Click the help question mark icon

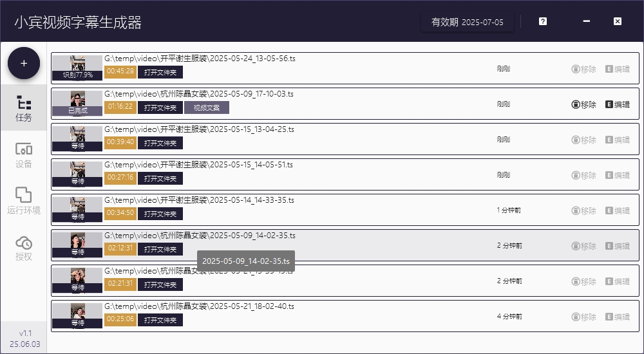[x=543, y=21]
